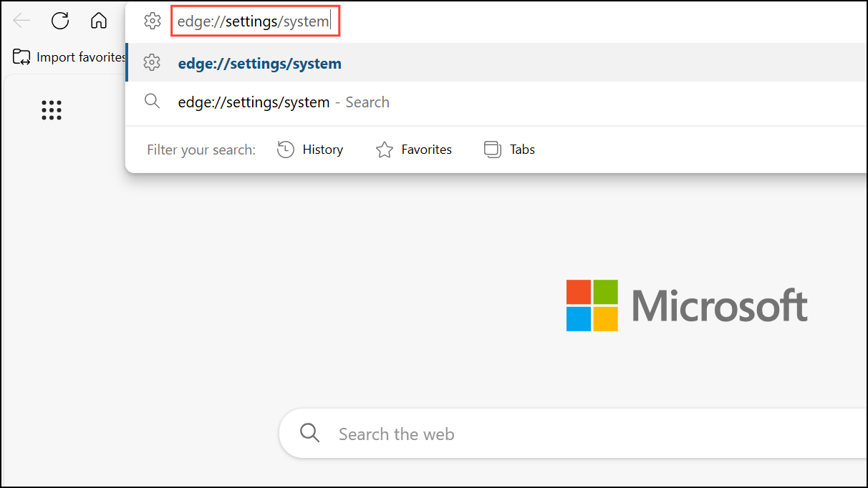Click the gear icon inside the address bar
Viewport: 868px width, 488px height.
(152, 21)
